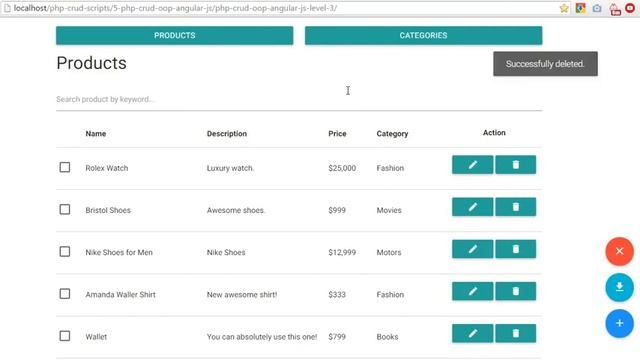Edit the Amanda Waller Shirt product
This screenshot has width=640, height=360.
472,291
